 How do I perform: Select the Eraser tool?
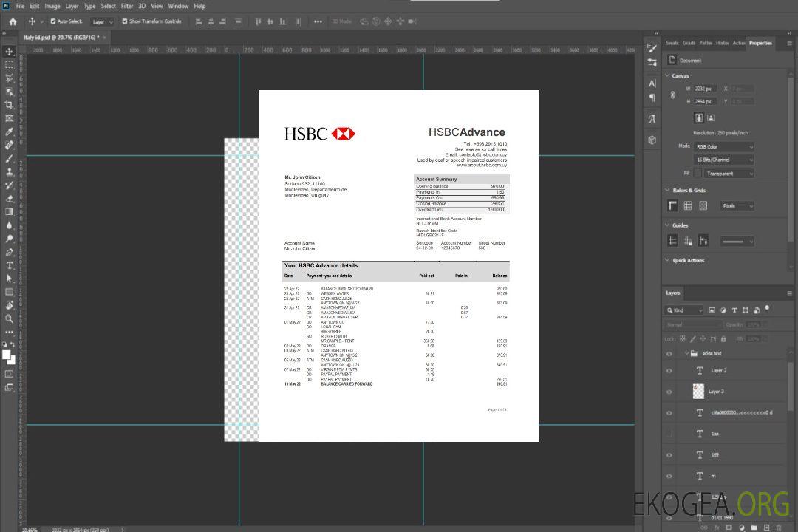(x=9, y=199)
